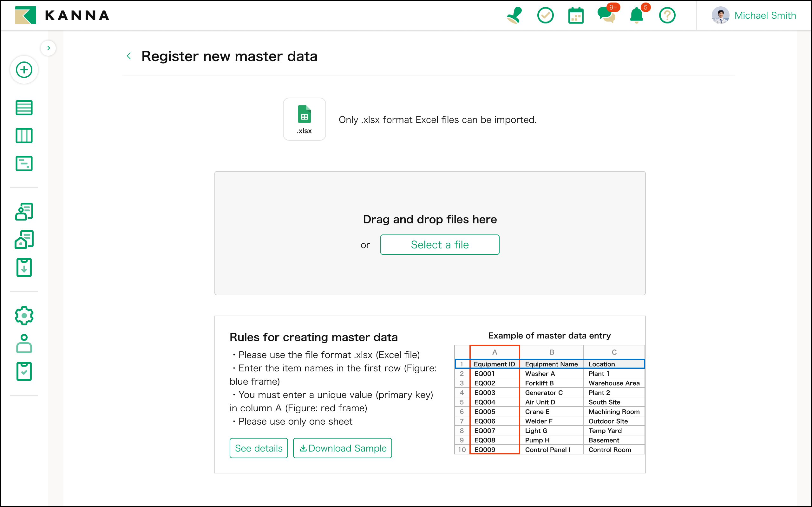Open notifications bell with 5 badge
This screenshot has width=812, height=507.
click(x=637, y=16)
